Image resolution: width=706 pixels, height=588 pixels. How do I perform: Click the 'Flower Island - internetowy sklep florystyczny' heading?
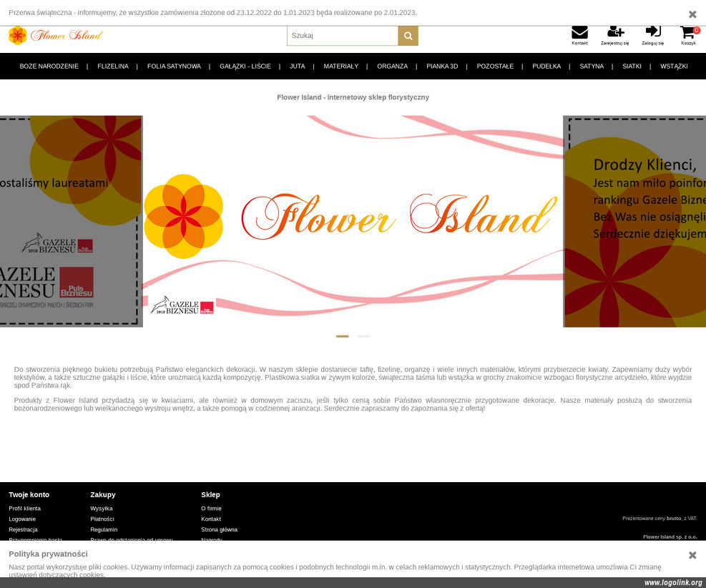point(353,97)
